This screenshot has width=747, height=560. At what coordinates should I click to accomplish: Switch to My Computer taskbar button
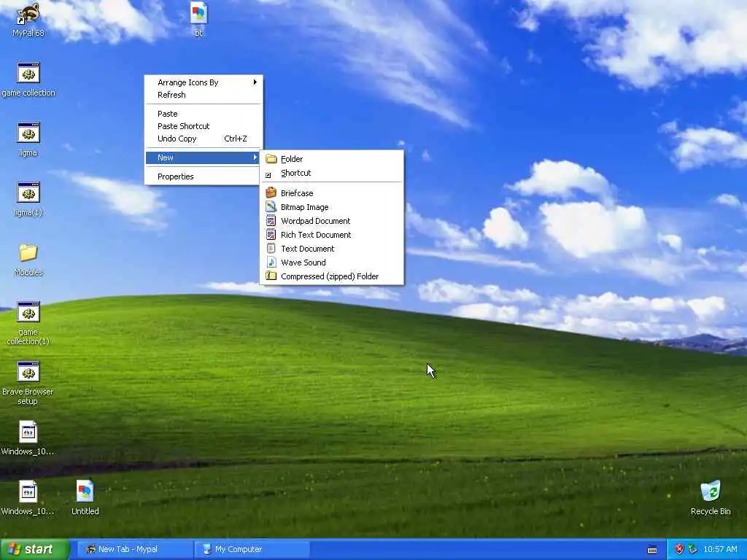tap(252, 550)
